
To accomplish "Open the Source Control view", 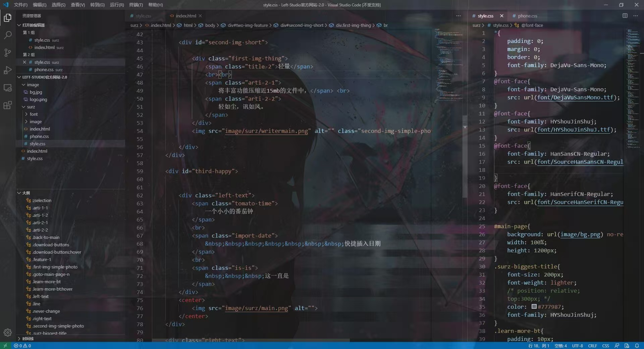I will 8,52.
